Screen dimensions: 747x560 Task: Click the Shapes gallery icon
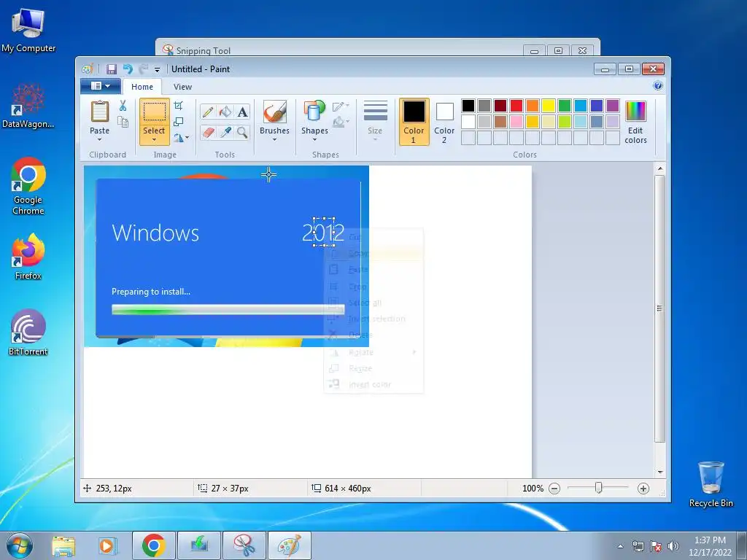tap(314, 112)
